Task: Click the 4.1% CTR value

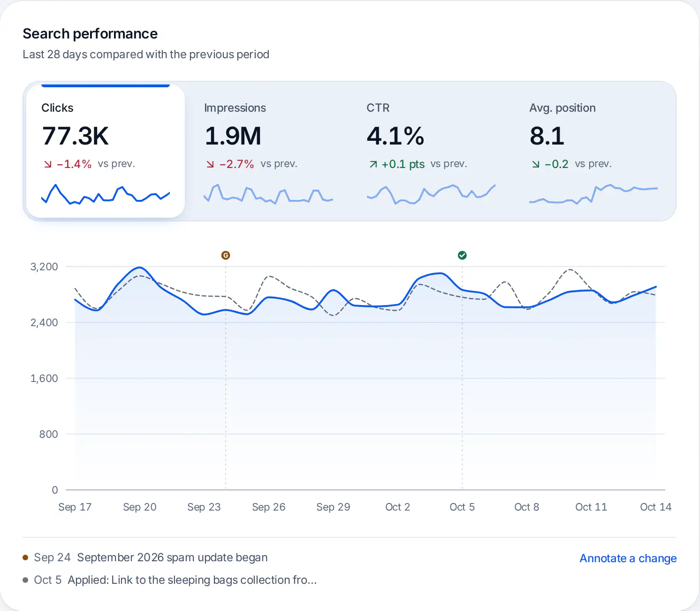Action: (396, 136)
